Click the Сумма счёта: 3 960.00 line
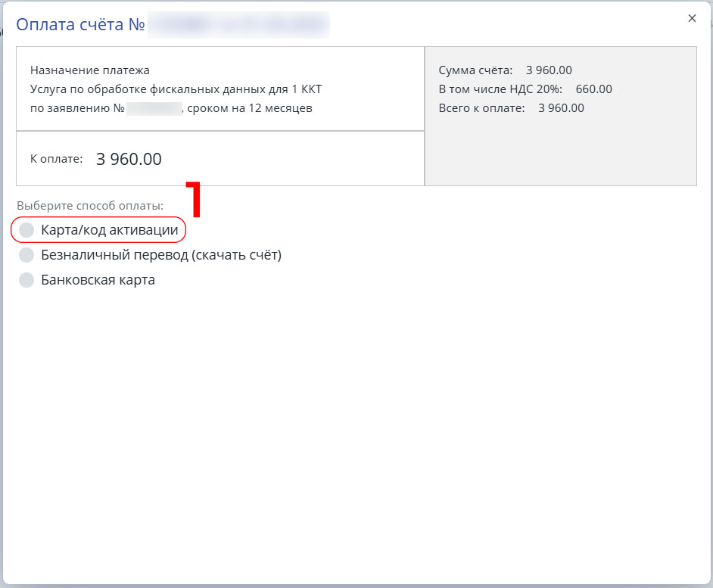Viewport: 713px width, 588px height. click(505, 70)
